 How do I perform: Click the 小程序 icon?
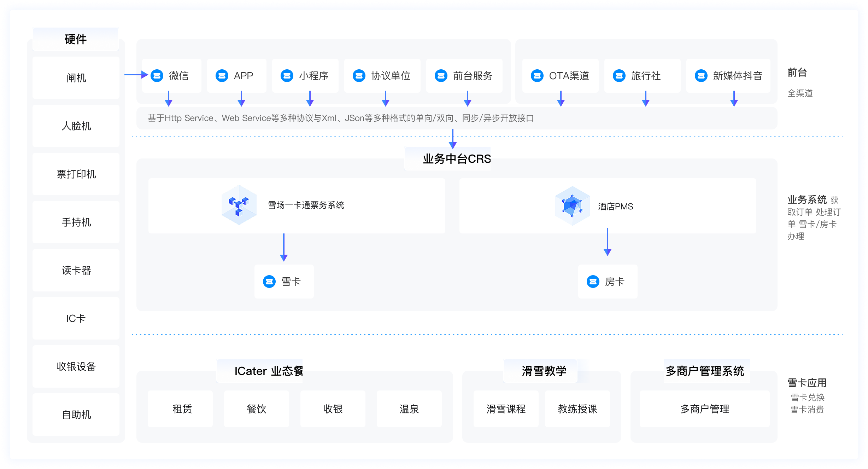tap(287, 75)
